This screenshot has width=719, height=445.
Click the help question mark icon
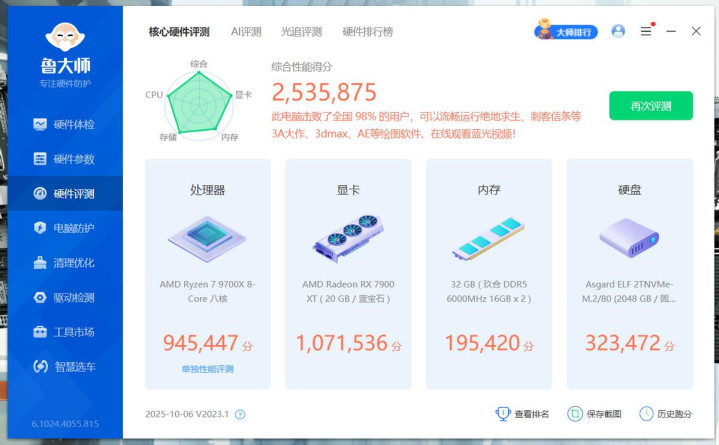pyautogui.click(x=240, y=415)
